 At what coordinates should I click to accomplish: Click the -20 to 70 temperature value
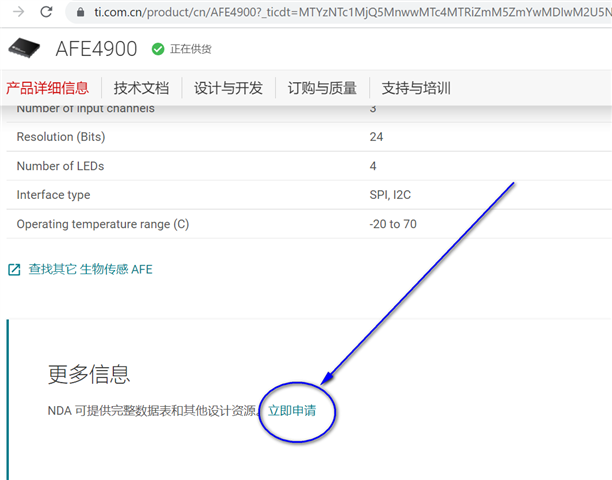tap(393, 224)
